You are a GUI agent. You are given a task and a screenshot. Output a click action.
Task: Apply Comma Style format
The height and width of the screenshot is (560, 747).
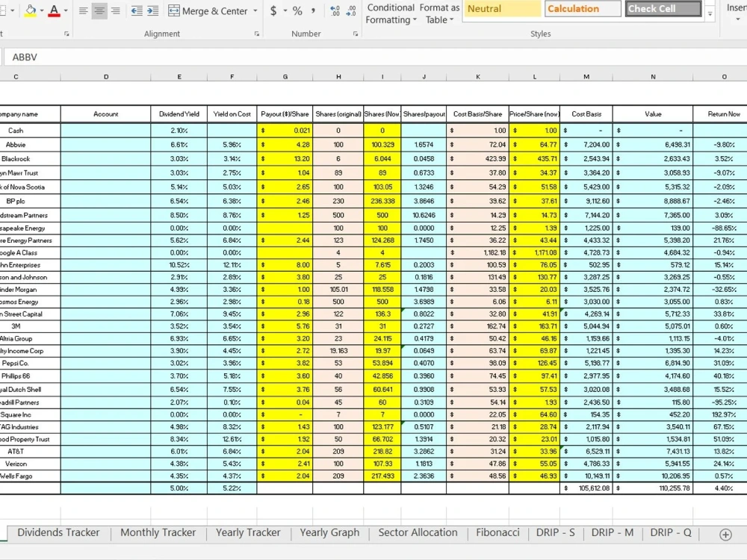(x=313, y=10)
